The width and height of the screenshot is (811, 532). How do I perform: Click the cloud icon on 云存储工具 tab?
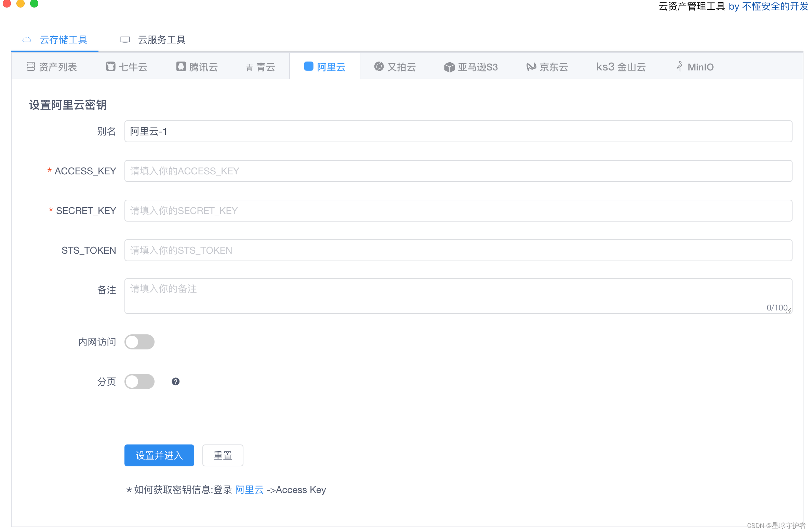(27, 40)
